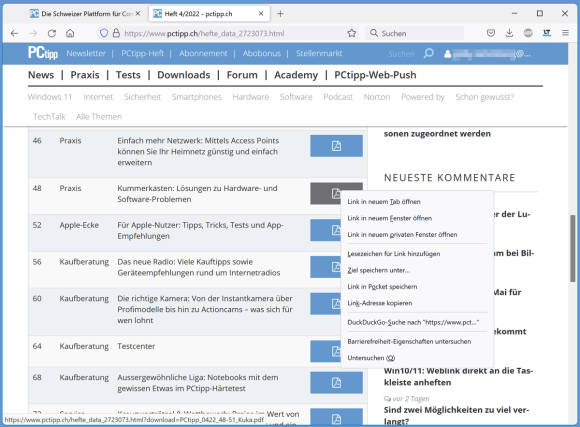Download PDF for page 56 Das neue Radio
Screen dimensions: 580x427
point(326,267)
